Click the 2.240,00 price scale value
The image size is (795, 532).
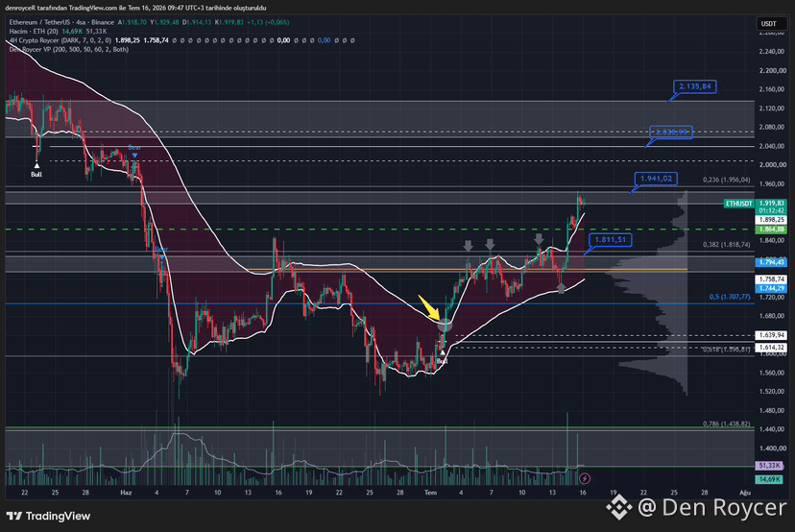(772, 51)
